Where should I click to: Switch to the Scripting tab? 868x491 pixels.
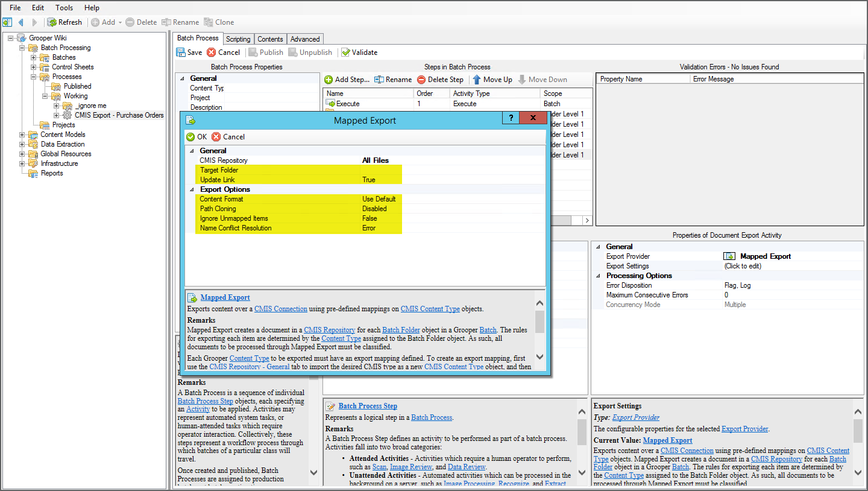coord(238,39)
